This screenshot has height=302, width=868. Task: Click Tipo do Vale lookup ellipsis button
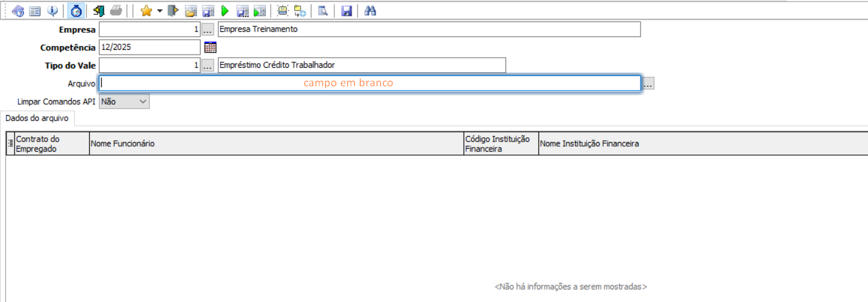pos(207,65)
